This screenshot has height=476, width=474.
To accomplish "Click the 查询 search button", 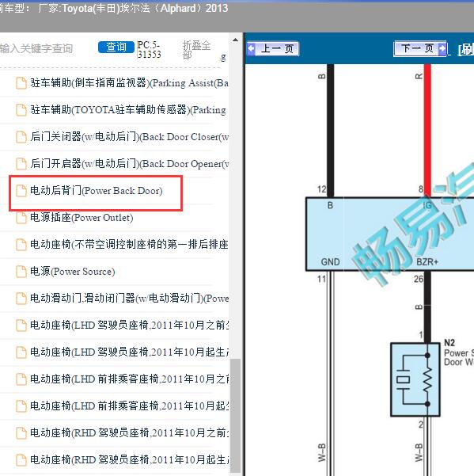I will [116, 47].
